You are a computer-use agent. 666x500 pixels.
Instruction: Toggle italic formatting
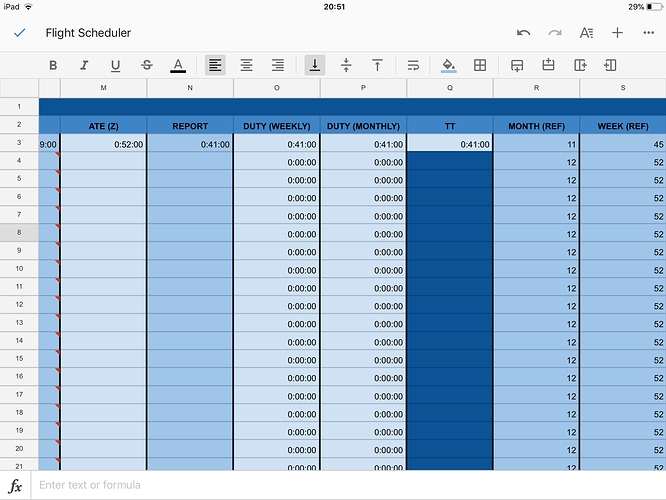click(x=84, y=65)
